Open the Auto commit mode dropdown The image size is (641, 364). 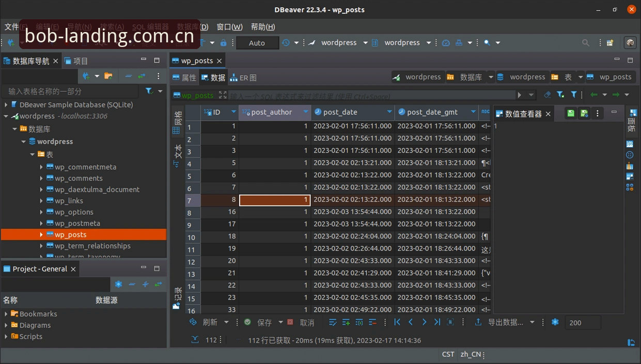(257, 43)
